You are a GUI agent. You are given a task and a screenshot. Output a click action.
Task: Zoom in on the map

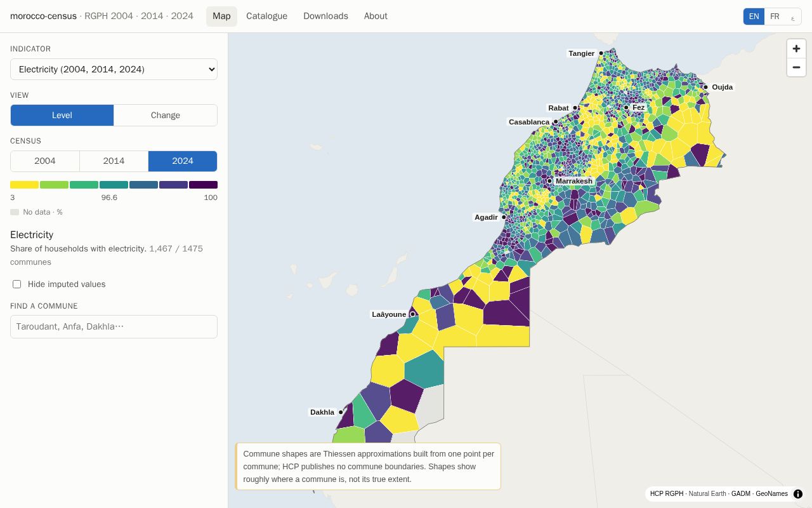[796, 48]
